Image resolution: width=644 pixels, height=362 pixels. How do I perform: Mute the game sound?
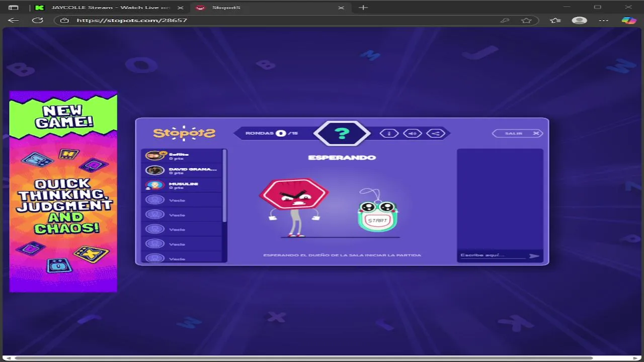[413, 133]
